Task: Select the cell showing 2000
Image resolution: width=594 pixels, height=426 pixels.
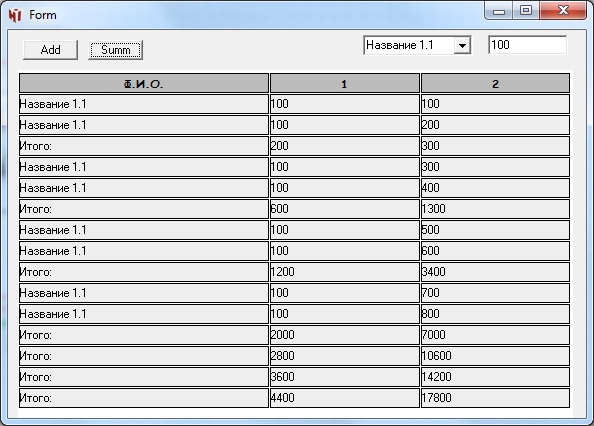Action: [344, 335]
